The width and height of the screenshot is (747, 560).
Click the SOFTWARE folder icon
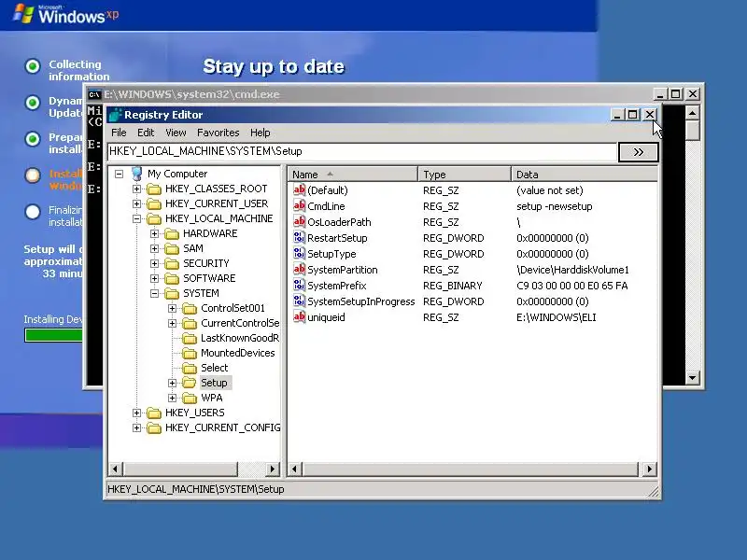[172, 279]
